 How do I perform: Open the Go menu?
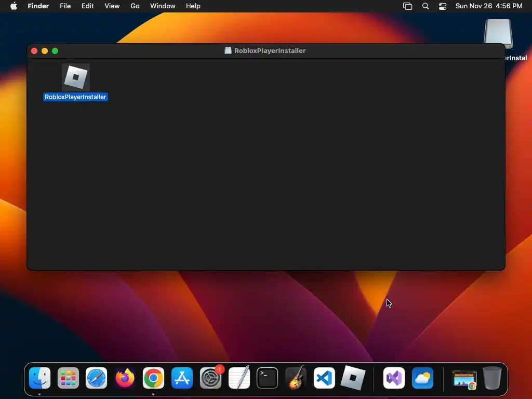pyautogui.click(x=135, y=6)
